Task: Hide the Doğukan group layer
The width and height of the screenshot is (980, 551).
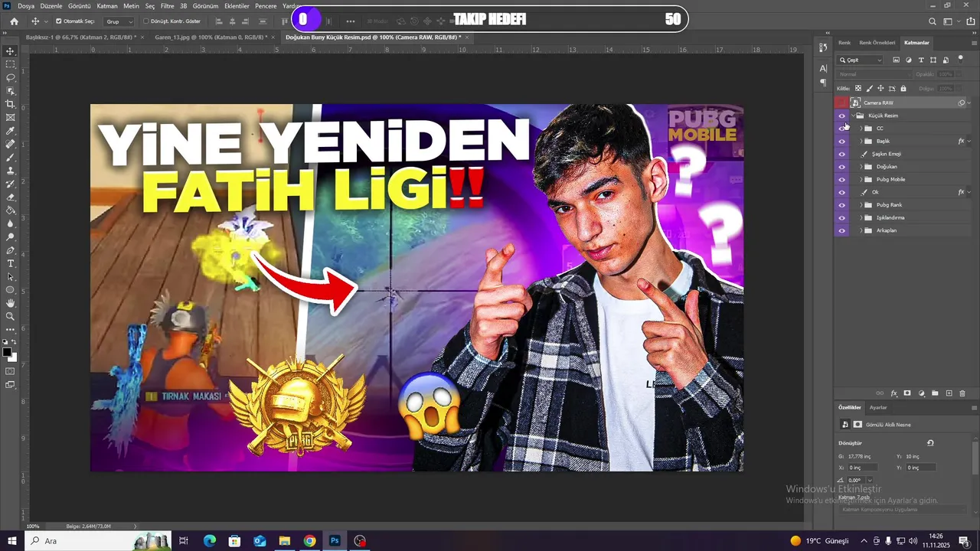Action: (842, 167)
